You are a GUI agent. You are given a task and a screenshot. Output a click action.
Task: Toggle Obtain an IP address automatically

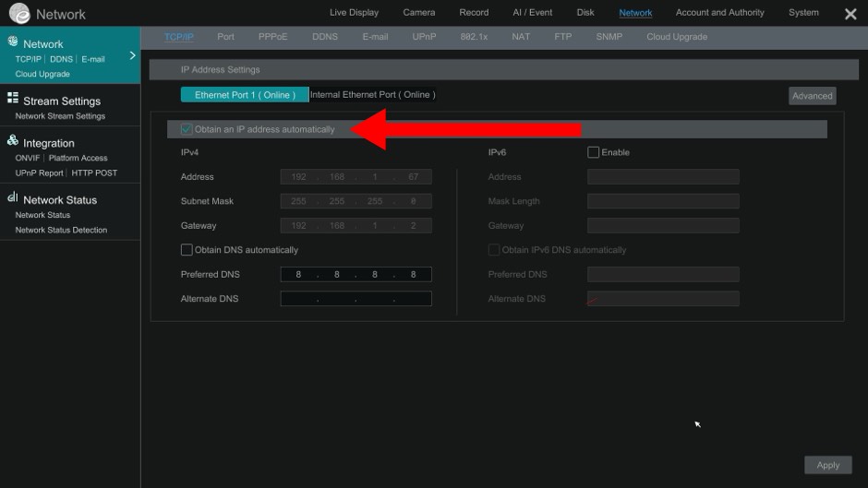(187, 129)
